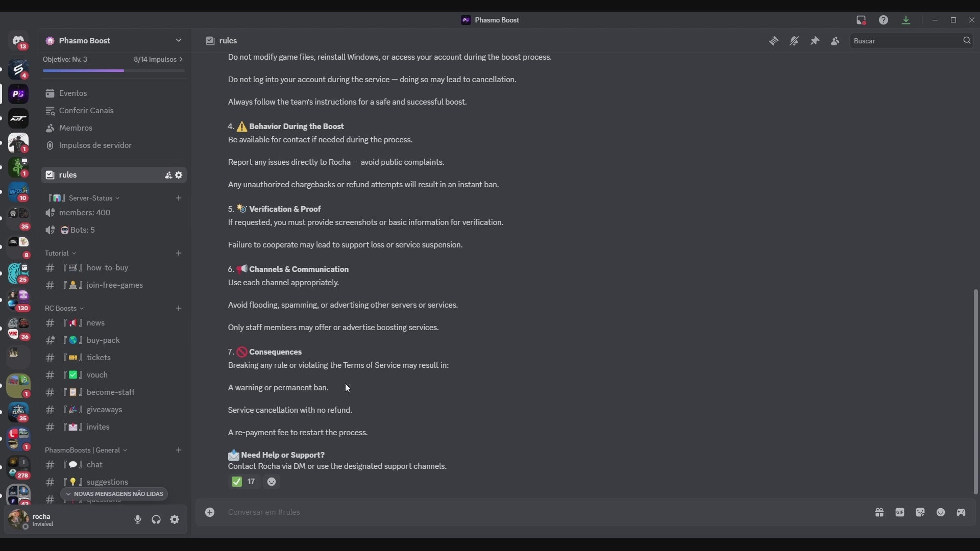
Task: Click the green checkmark reaction with 17
Action: point(244,482)
